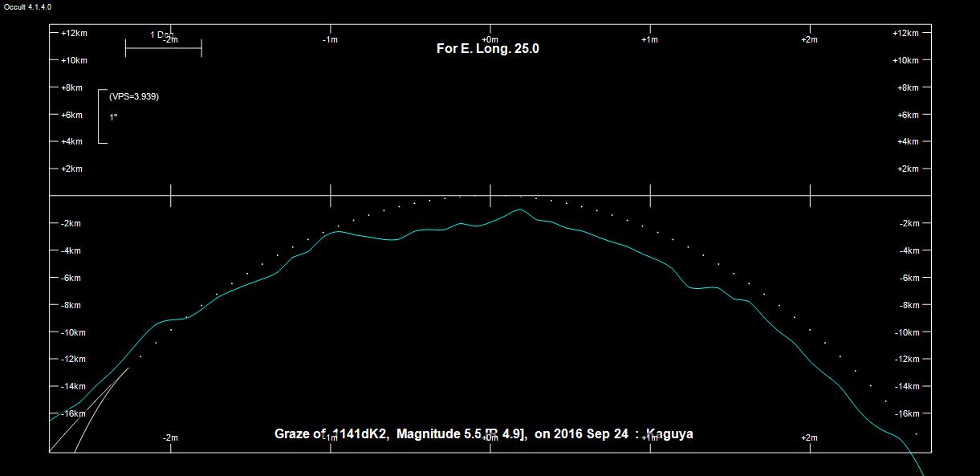
Task: Select the -16km label on right axis
Action: (x=906, y=413)
